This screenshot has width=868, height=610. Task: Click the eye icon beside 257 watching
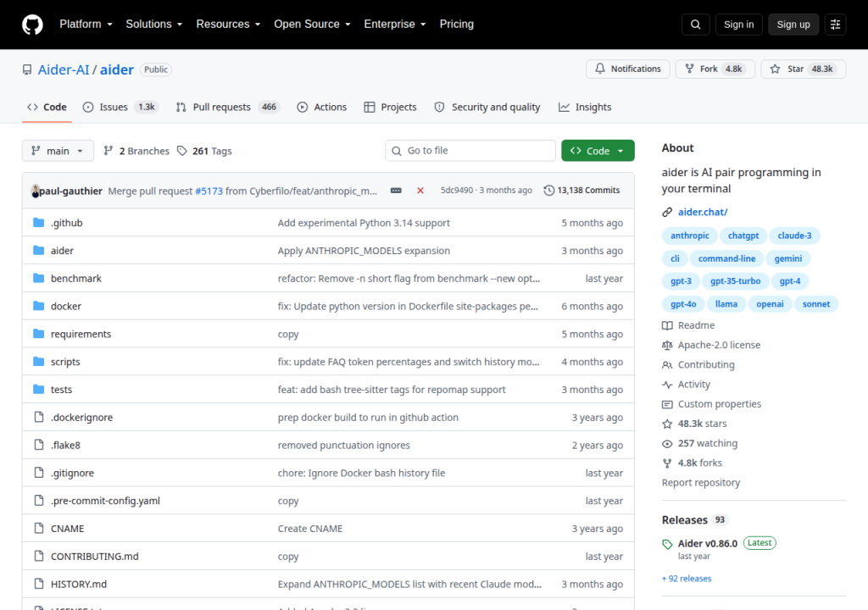pos(667,443)
